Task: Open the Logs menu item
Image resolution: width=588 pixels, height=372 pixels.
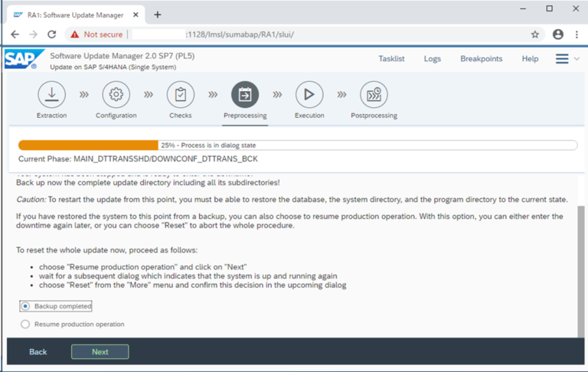Action: click(433, 59)
